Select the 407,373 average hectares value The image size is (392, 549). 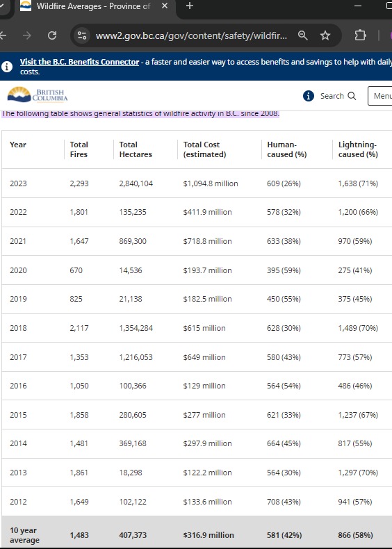tap(133, 535)
